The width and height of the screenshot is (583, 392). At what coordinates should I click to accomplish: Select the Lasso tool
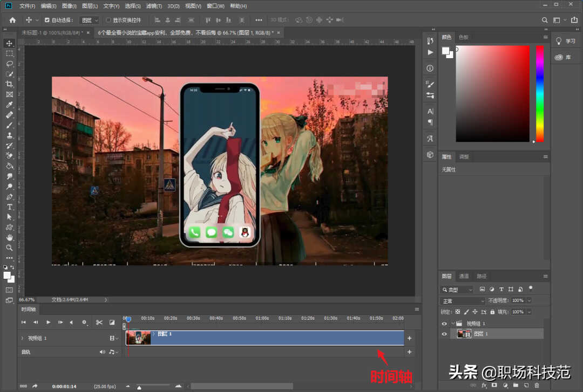(x=9, y=64)
